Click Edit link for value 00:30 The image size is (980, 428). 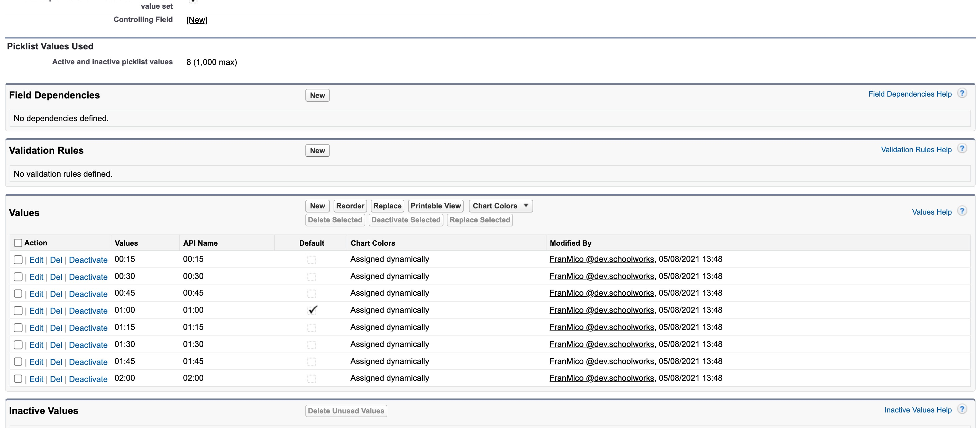tap(36, 277)
